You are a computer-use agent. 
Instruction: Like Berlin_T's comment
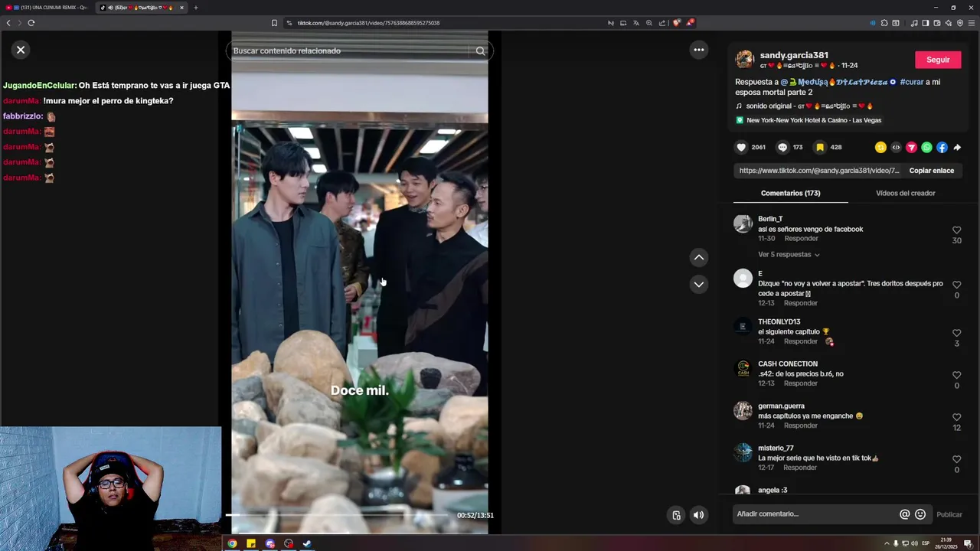pyautogui.click(x=956, y=230)
